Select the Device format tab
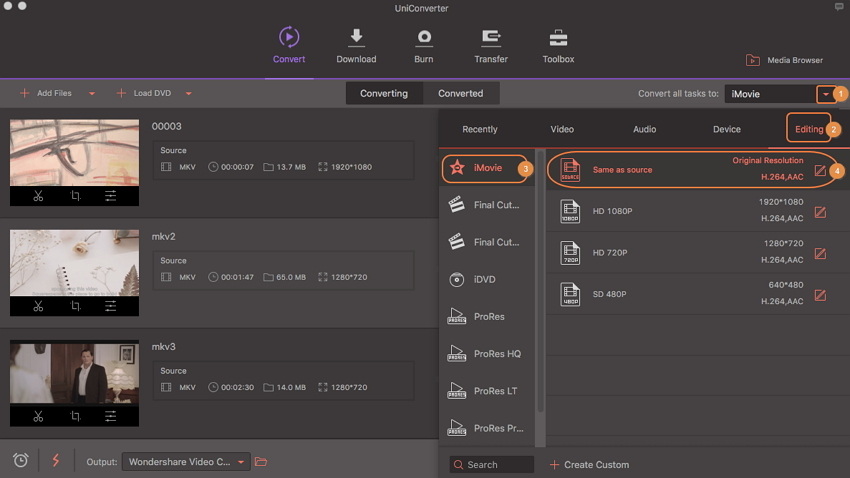This screenshot has width=850, height=478. (727, 129)
